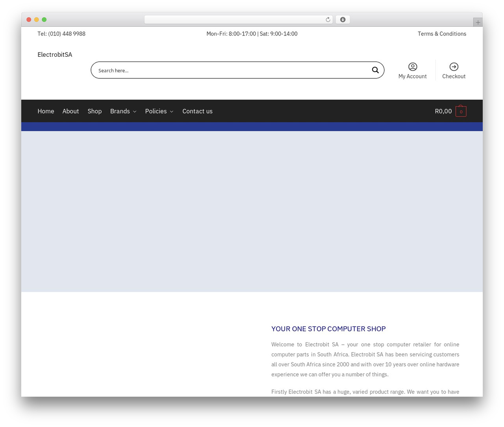Viewport: 504px width, 427px height.
Task: Click the Checkout arrow icon
Action: [x=454, y=67]
